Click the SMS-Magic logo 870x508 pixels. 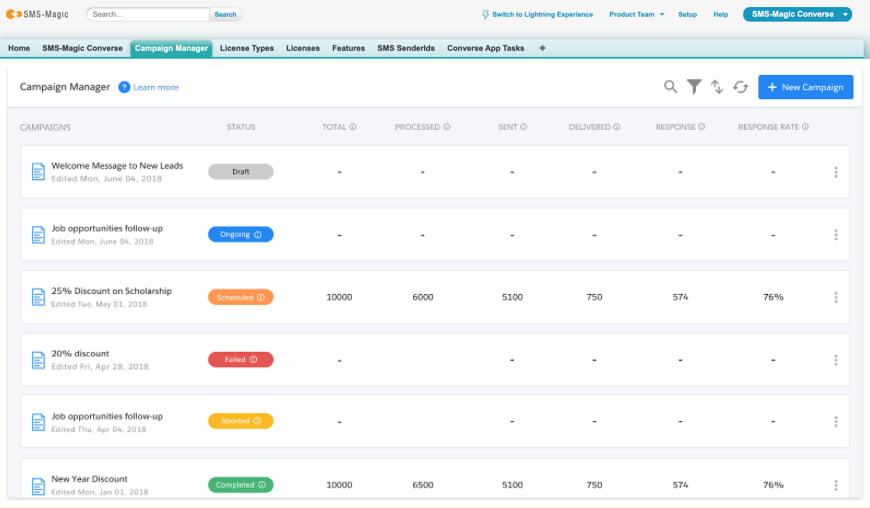37,14
